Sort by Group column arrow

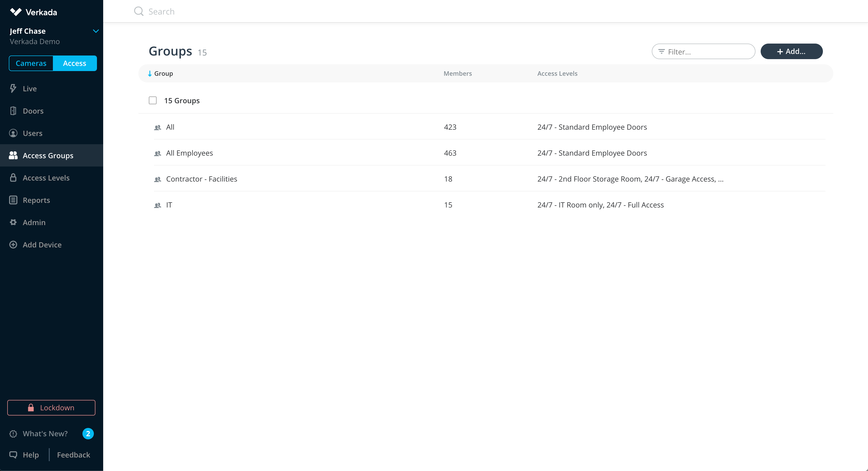pyautogui.click(x=150, y=73)
